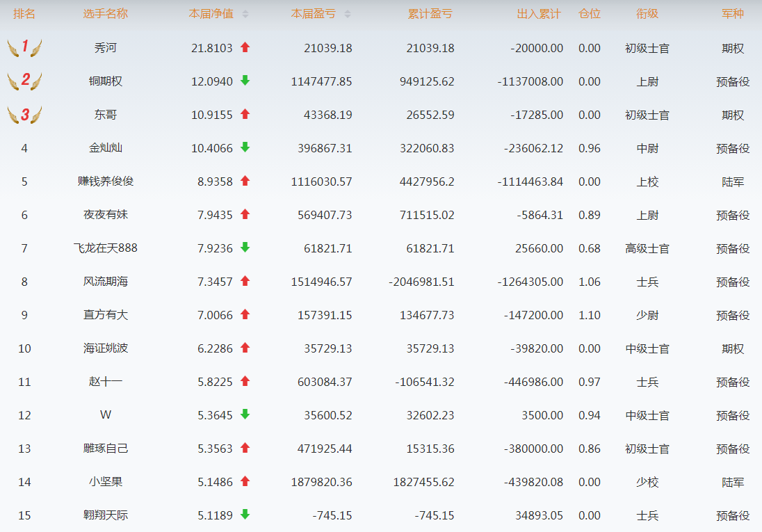This screenshot has height=532, width=762.
Task: Click the 出入累计 column header
Action: [538, 14]
